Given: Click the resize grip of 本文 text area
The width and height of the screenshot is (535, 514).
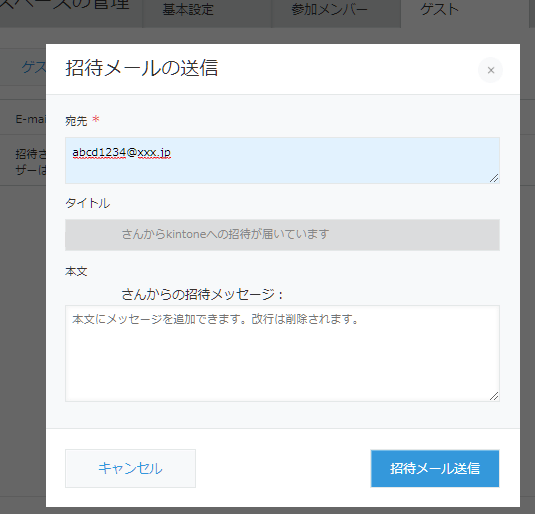Looking at the screenshot, I should (x=494, y=396).
